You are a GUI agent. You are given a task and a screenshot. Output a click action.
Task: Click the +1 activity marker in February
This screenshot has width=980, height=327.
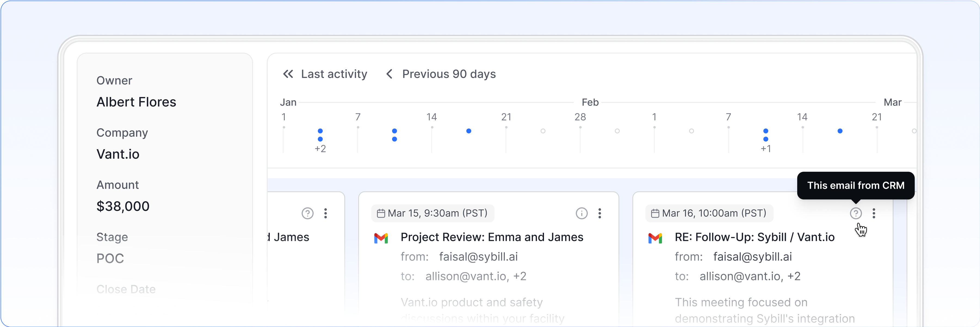[x=766, y=149]
